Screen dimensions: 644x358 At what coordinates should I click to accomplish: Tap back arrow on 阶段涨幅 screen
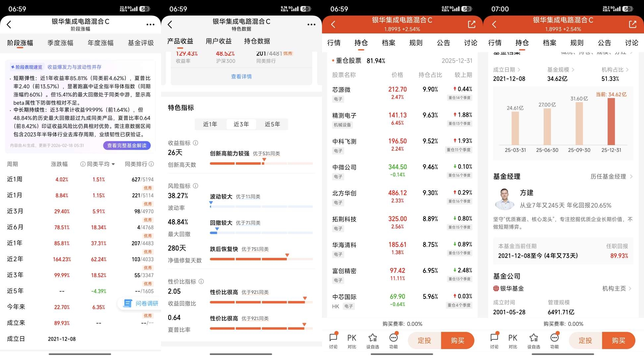pos(9,25)
